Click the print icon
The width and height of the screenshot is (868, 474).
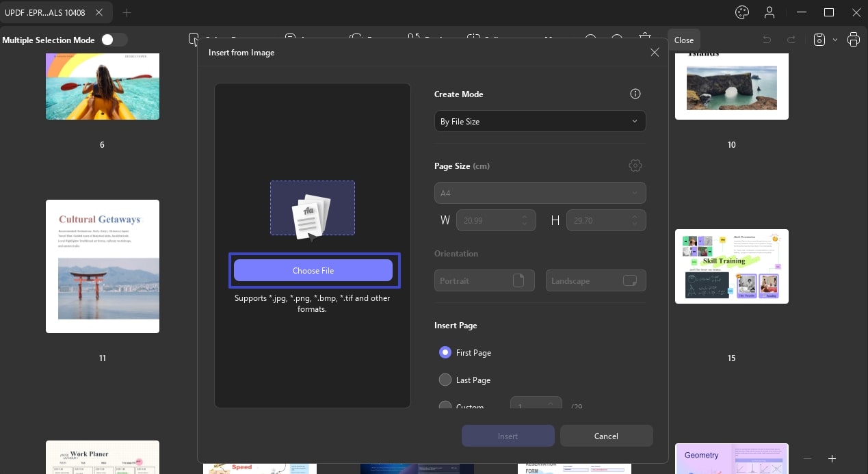point(854,40)
